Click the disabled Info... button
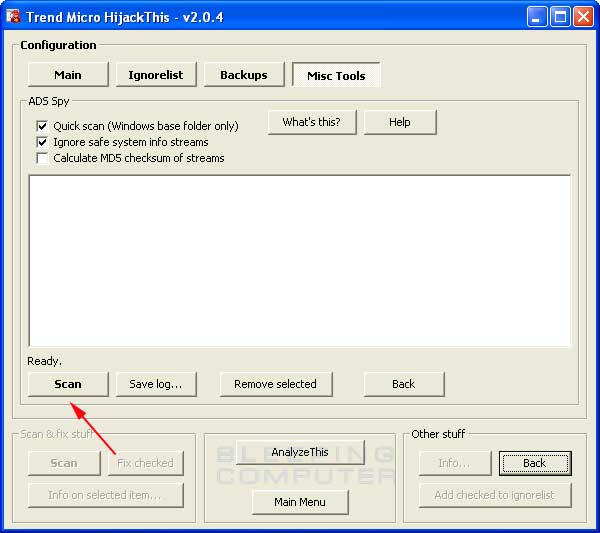600x533 pixels. pos(455,463)
